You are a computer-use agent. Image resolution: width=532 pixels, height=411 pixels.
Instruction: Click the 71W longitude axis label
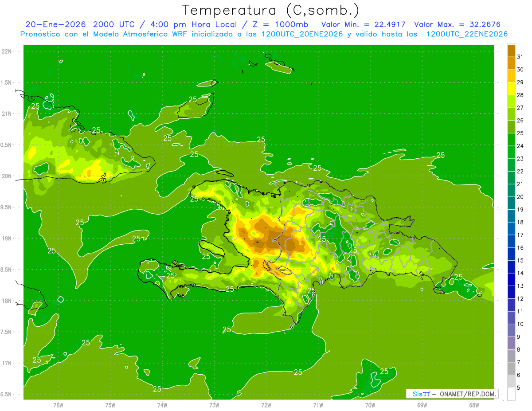coord(318,405)
